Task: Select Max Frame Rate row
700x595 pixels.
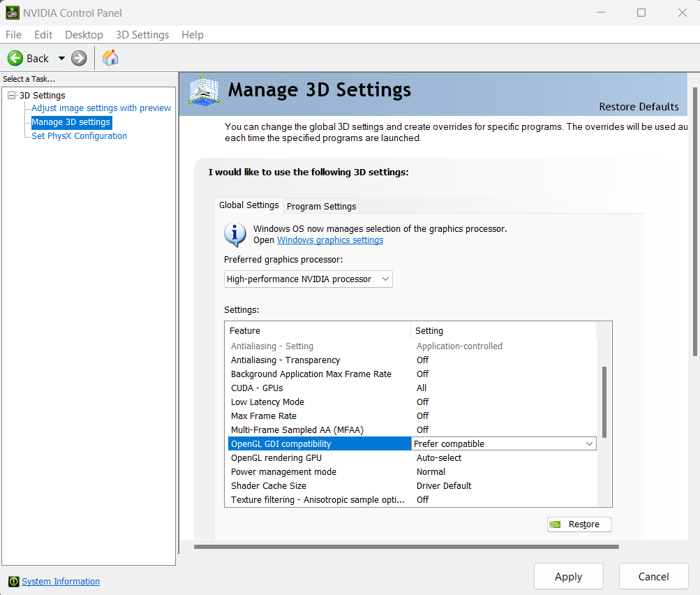Action: pyautogui.click(x=412, y=416)
